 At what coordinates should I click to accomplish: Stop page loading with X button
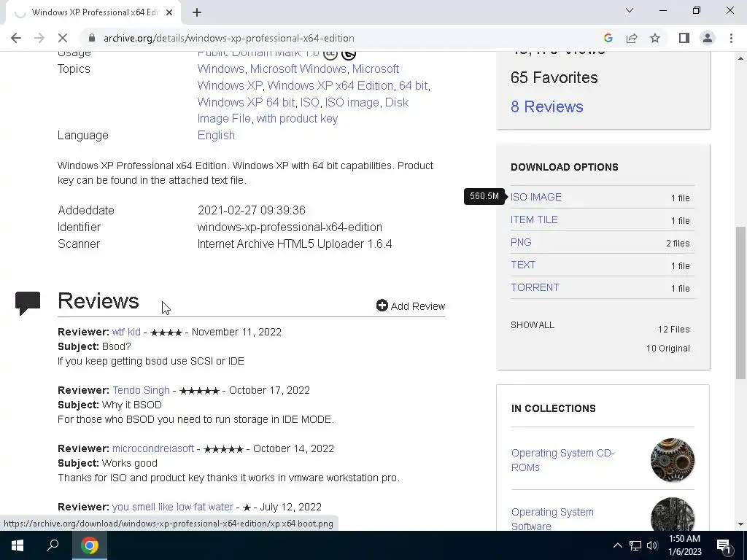click(x=63, y=38)
